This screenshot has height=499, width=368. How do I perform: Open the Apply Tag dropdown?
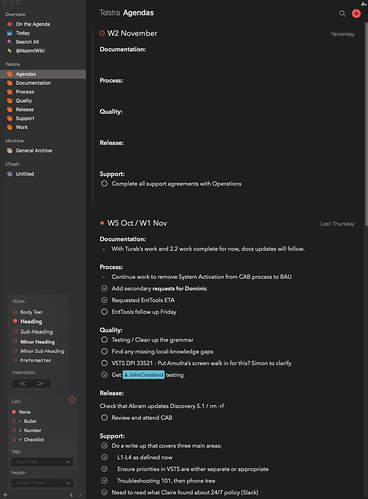[42, 462]
